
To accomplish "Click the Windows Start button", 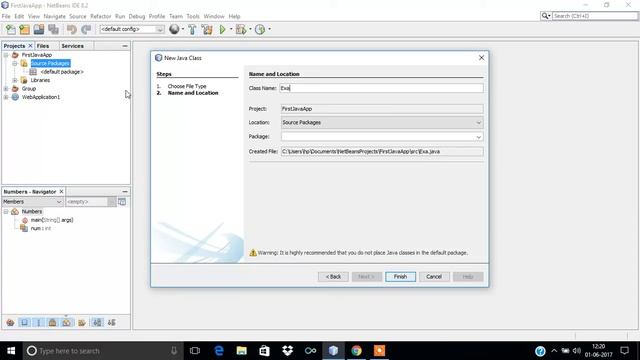I will [11, 351].
